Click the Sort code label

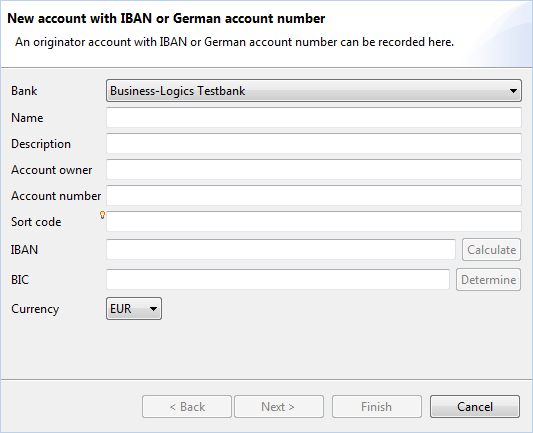[36, 222]
